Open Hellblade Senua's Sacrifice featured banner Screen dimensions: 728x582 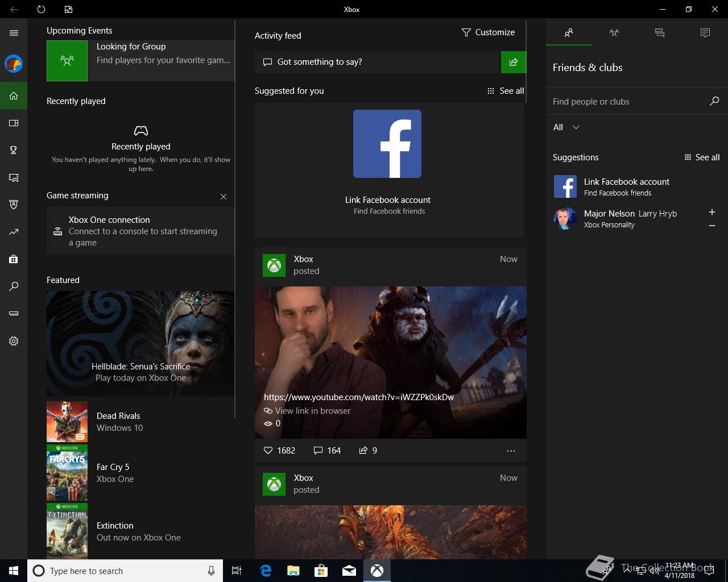pyautogui.click(x=140, y=344)
